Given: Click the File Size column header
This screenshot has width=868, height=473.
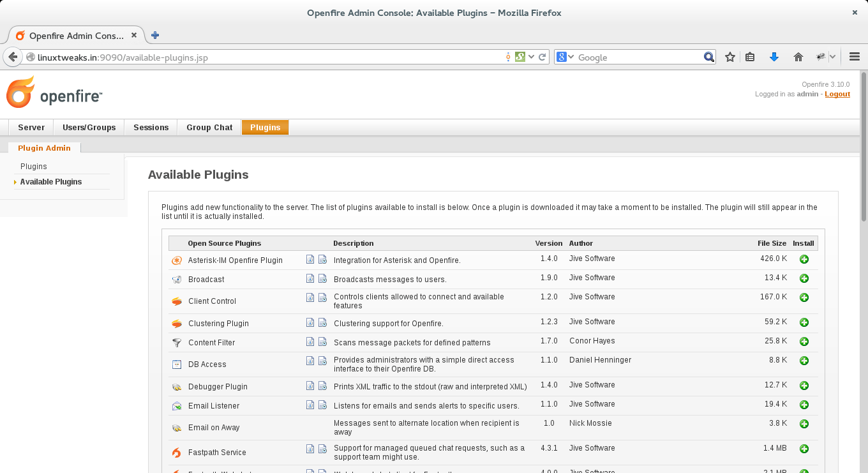Looking at the screenshot, I should click(x=772, y=243).
